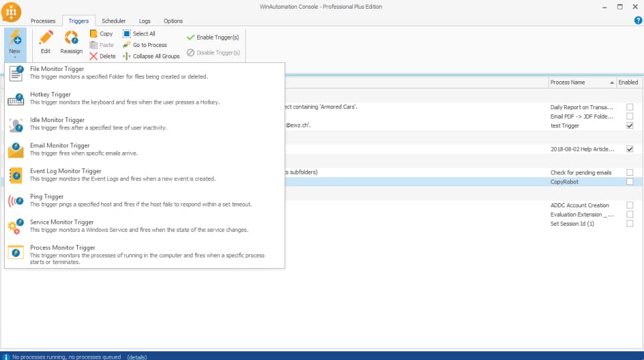The image size is (644, 360).
Task: Select 'ADDC Account Creation' process name cell
Action: point(580,205)
